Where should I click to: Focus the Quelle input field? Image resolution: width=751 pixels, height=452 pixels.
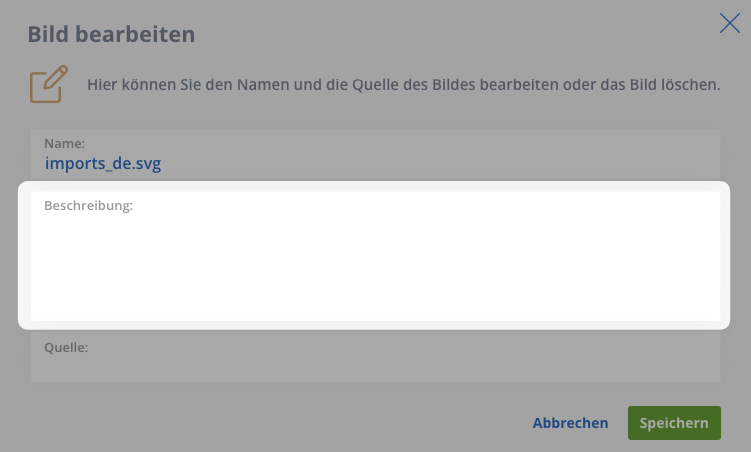375,357
